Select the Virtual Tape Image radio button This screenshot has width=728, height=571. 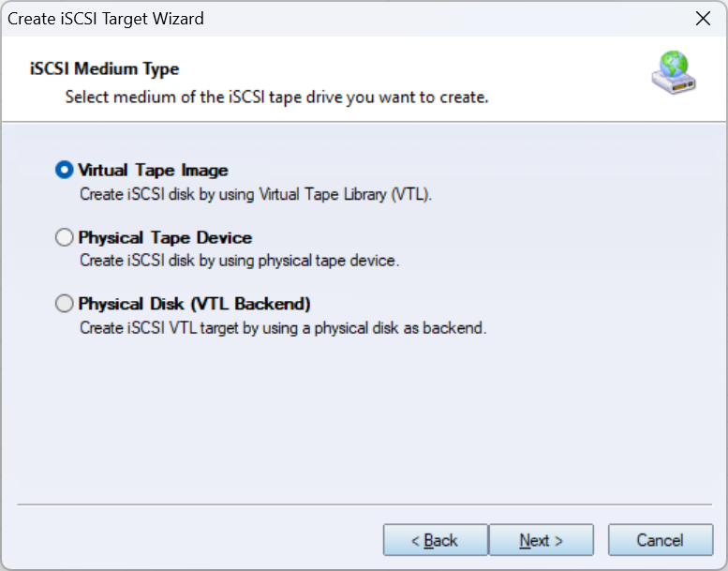(64, 171)
